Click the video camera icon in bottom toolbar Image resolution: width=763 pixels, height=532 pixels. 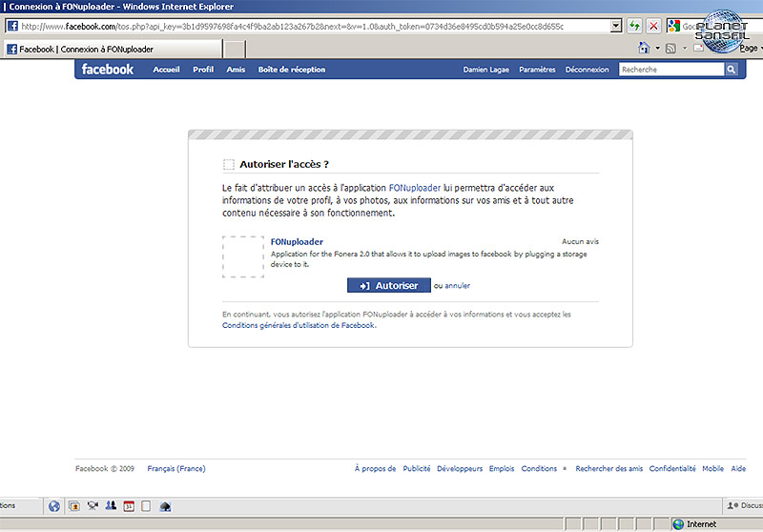point(93,506)
